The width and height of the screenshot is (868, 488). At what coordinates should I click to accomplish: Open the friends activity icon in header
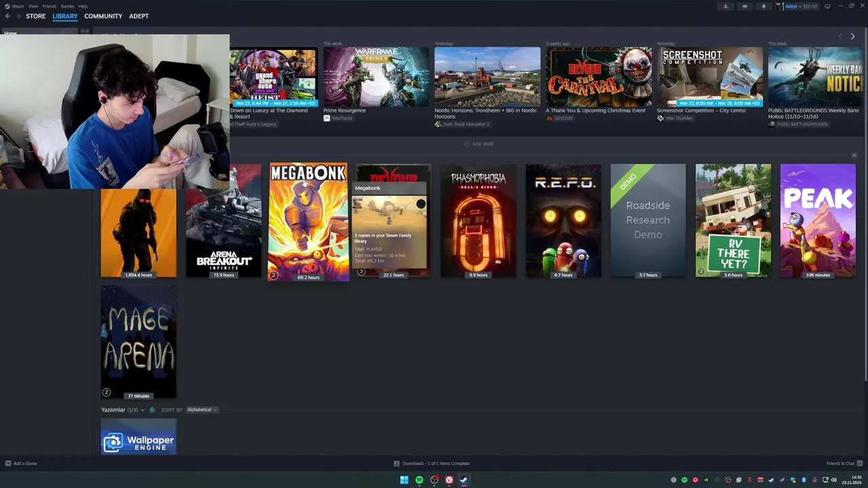tap(726, 6)
